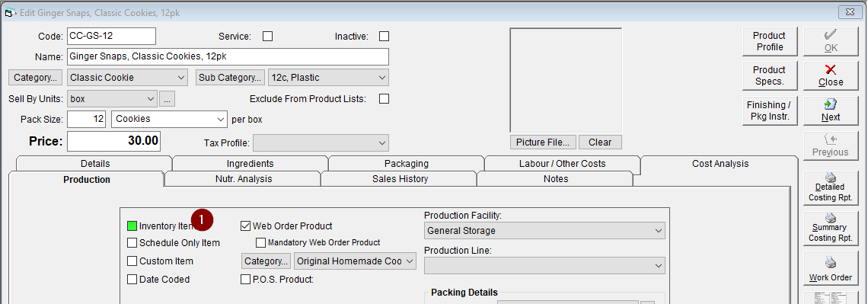Expand the Classic Cookie category dropdown
Screen dimensions: 868x304
pyautogui.click(x=128, y=78)
